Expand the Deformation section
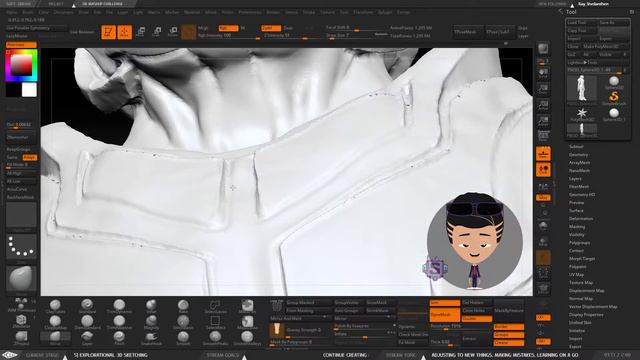 coord(581,219)
